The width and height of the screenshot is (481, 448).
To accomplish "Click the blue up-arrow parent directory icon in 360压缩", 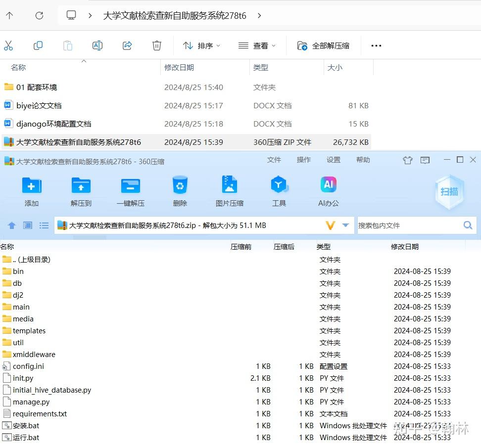I will (12, 225).
